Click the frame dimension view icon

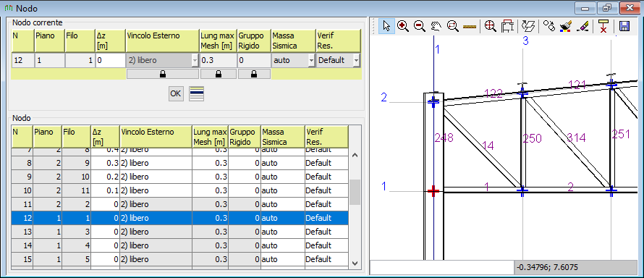(x=508, y=26)
